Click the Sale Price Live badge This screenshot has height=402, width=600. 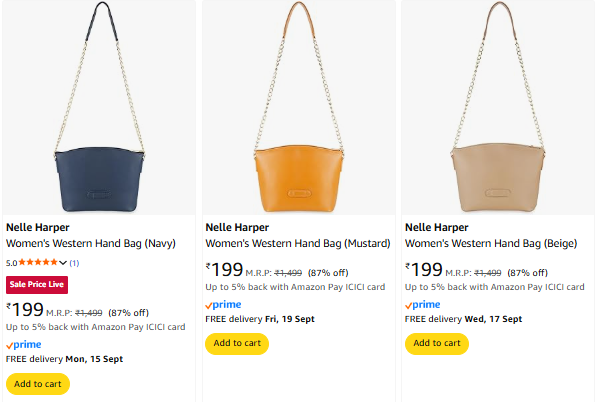(37, 284)
